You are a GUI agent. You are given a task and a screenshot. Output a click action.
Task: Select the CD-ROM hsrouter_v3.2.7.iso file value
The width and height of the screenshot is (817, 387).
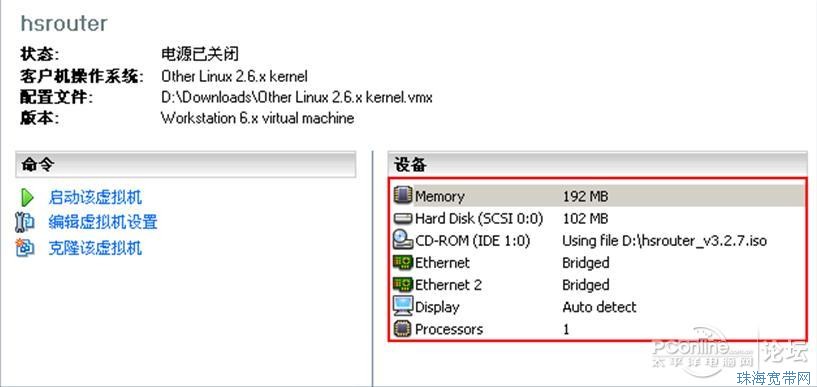click(x=664, y=241)
